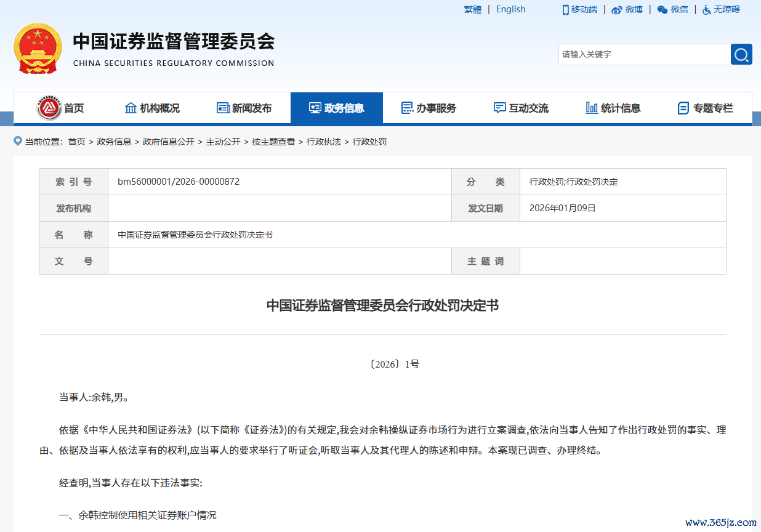Open the 办事服务 navigation tab
The image size is (761, 532).
[429, 108]
